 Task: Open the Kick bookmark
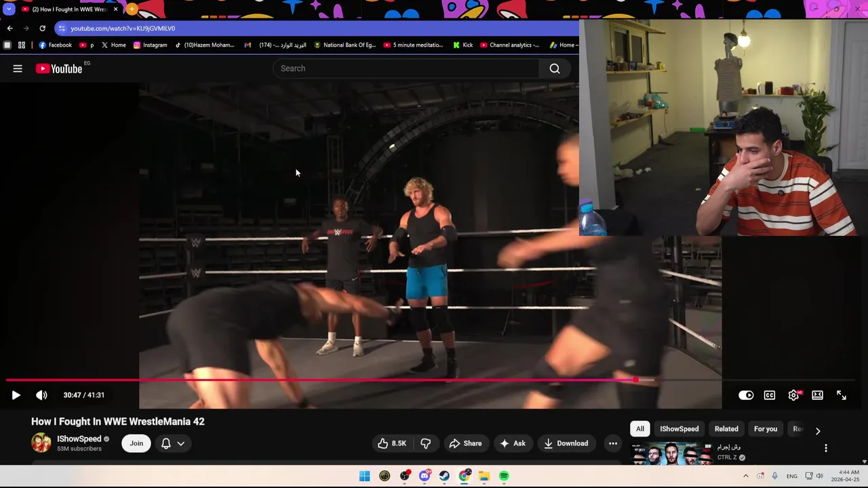pyautogui.click(x=462, y=45)
